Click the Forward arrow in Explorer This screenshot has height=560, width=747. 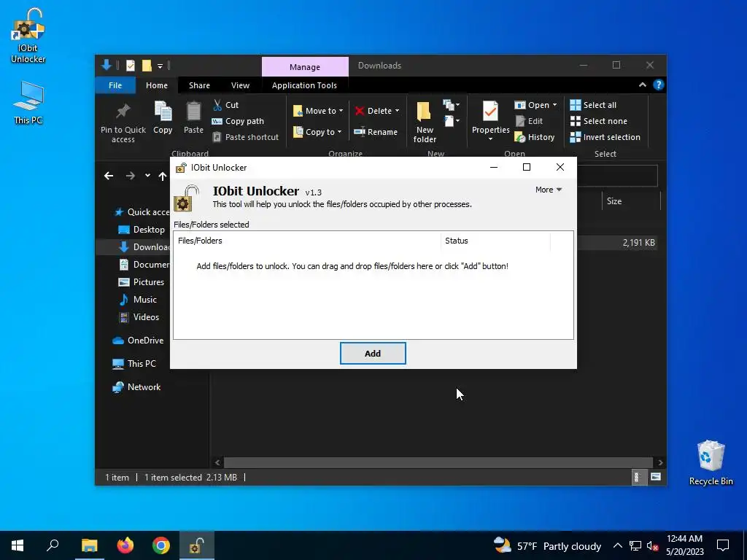(x=130, y=176)
